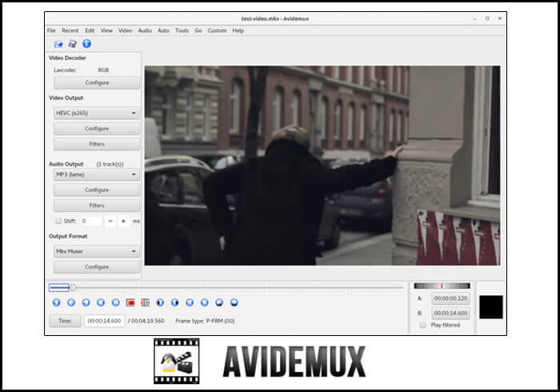Open the Tools menu

coord(182,30)
